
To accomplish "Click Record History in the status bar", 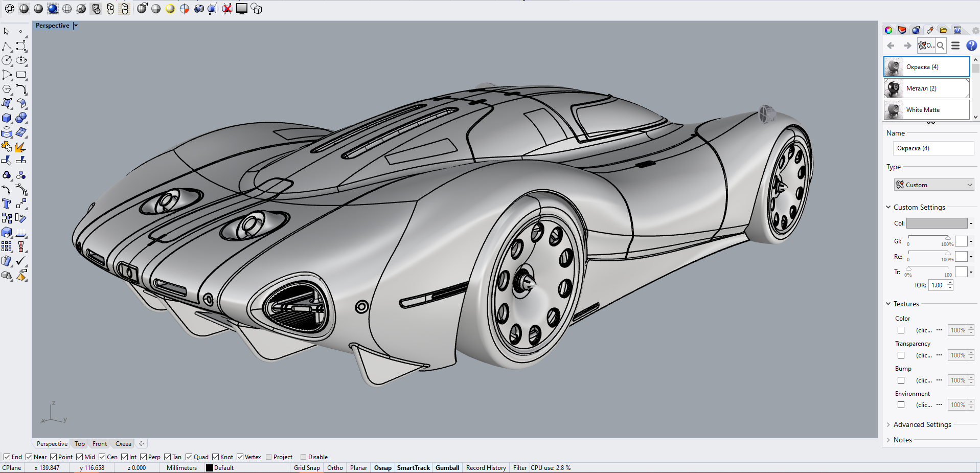I will click(x=485, y=467).
